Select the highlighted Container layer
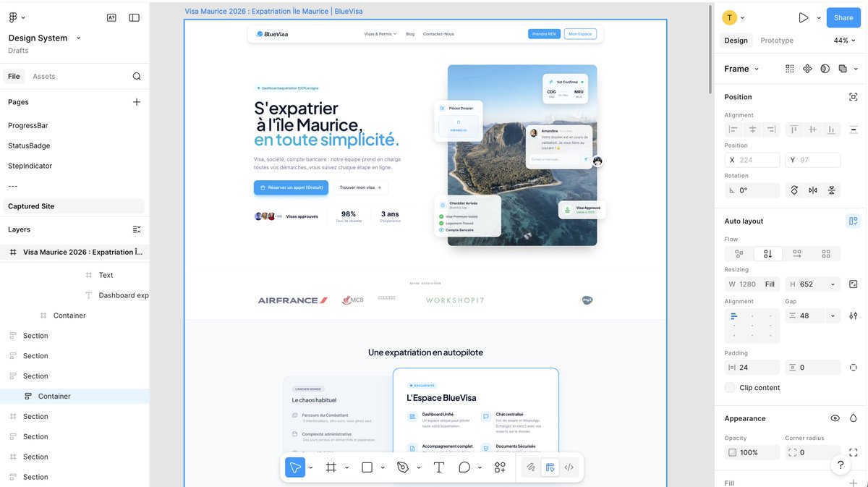The image size is (868, 487). 75,396
